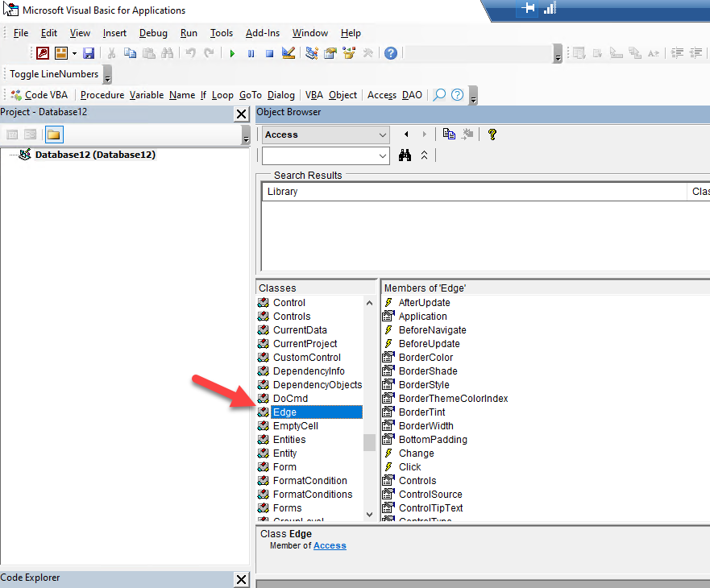Click the Break pause icon
Viewport: 710px width, 588px height.
coord(251,53)
